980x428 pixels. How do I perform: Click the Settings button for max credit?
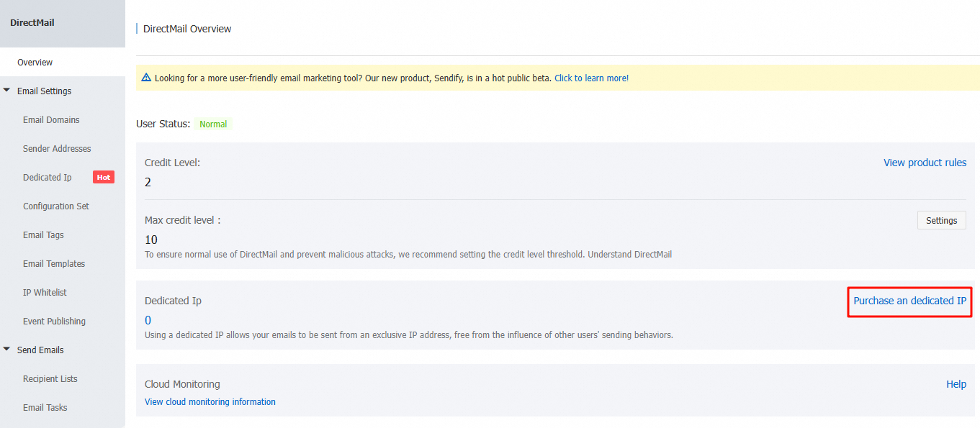coord(941,220)
